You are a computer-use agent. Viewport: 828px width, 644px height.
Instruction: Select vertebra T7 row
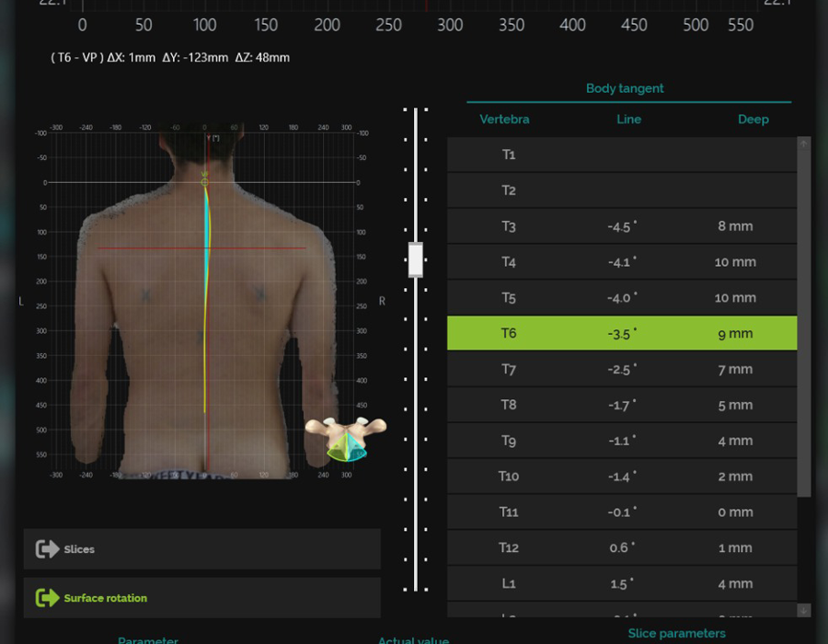[x=621, y=369]
